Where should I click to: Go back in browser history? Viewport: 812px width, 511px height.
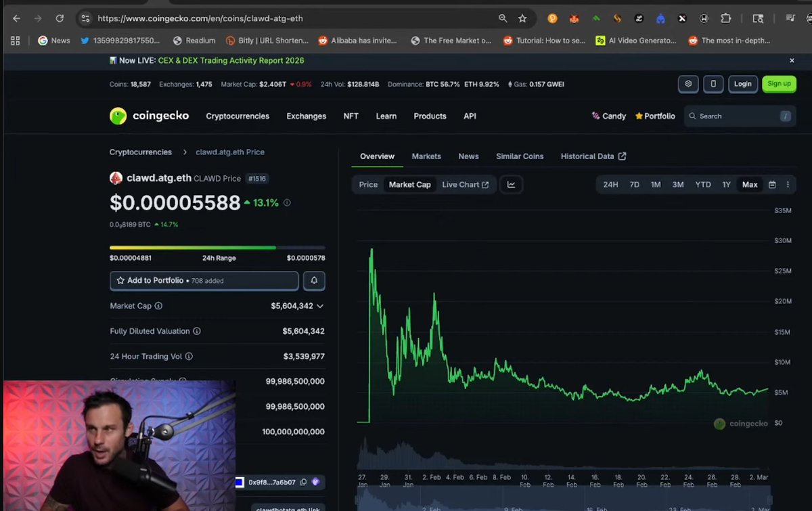16,18
